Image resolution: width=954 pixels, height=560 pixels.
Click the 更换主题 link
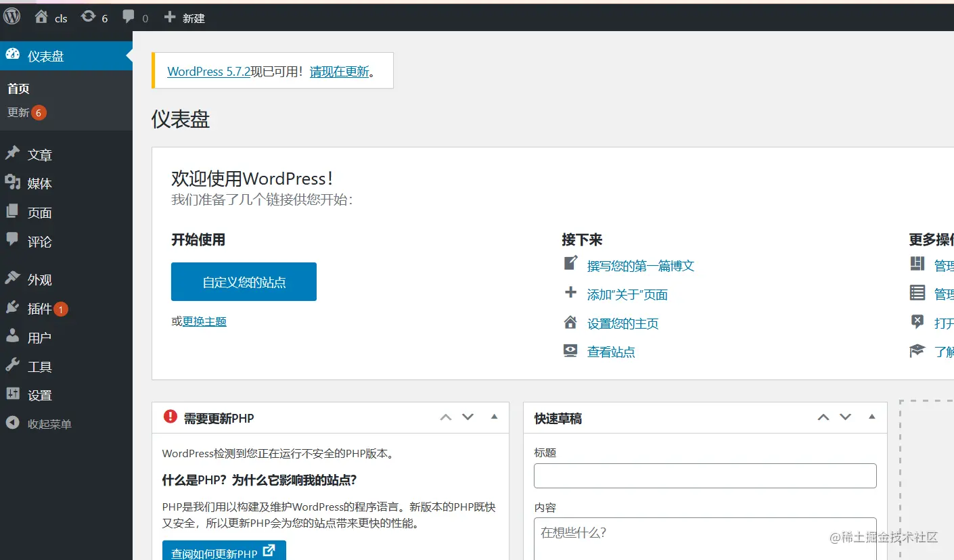coord(204,321)
